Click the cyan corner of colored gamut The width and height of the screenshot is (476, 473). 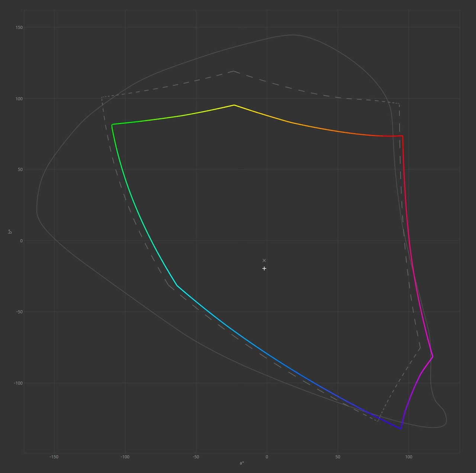[x=177, y=285]
